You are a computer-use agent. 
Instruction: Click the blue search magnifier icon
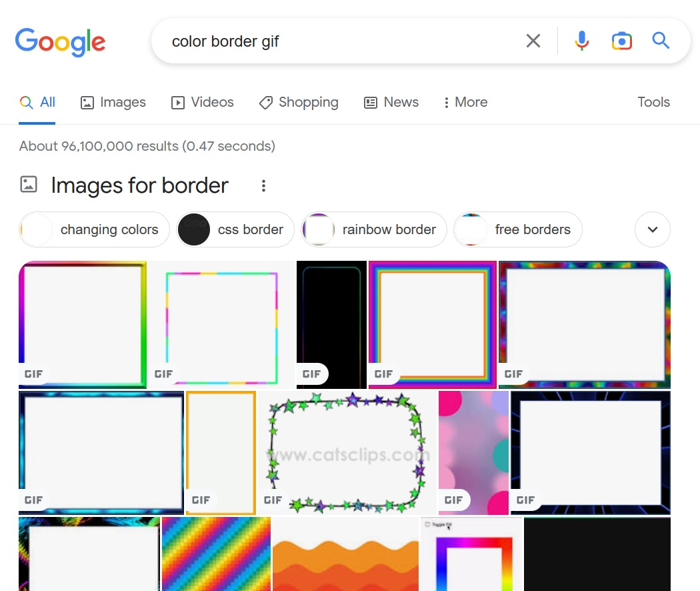[x=661, y=41]
